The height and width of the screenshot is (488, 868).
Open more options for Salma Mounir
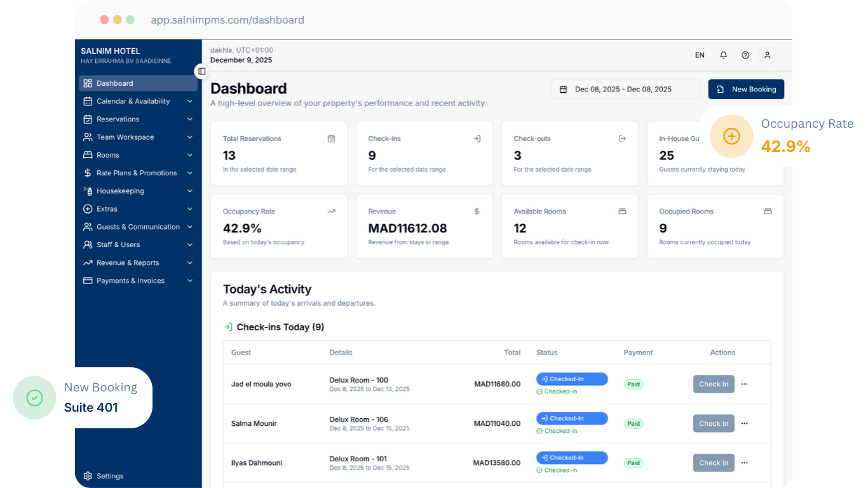(x=744, y=423)
